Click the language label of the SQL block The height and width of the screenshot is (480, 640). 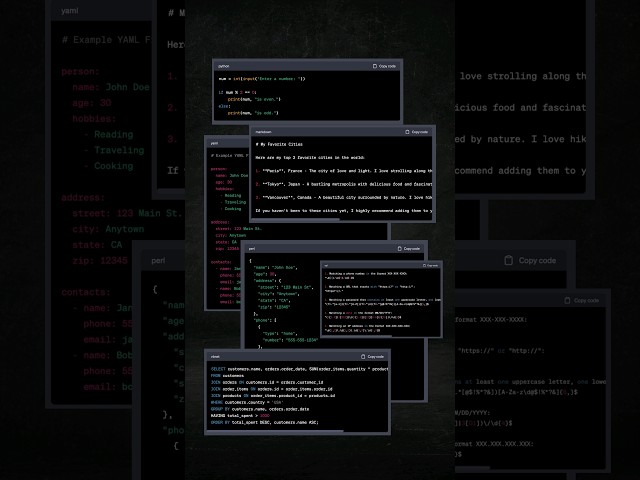tap(216, 357)
